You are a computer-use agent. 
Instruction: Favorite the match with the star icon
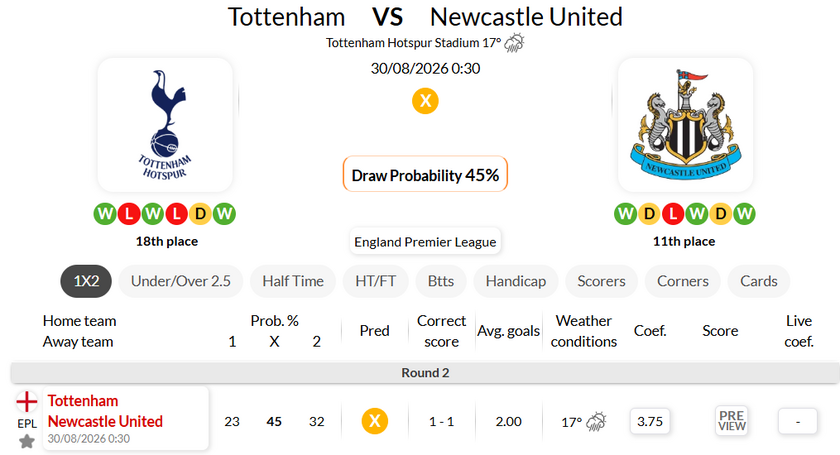[27, 442]
